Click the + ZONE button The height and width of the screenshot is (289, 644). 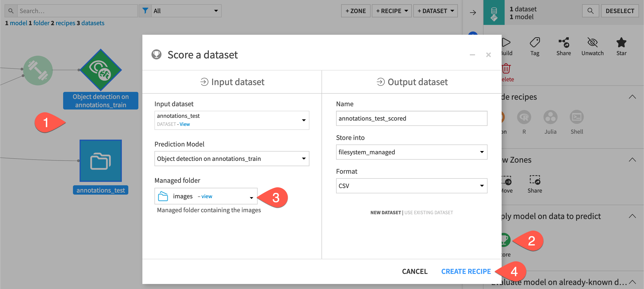(356, 11)
